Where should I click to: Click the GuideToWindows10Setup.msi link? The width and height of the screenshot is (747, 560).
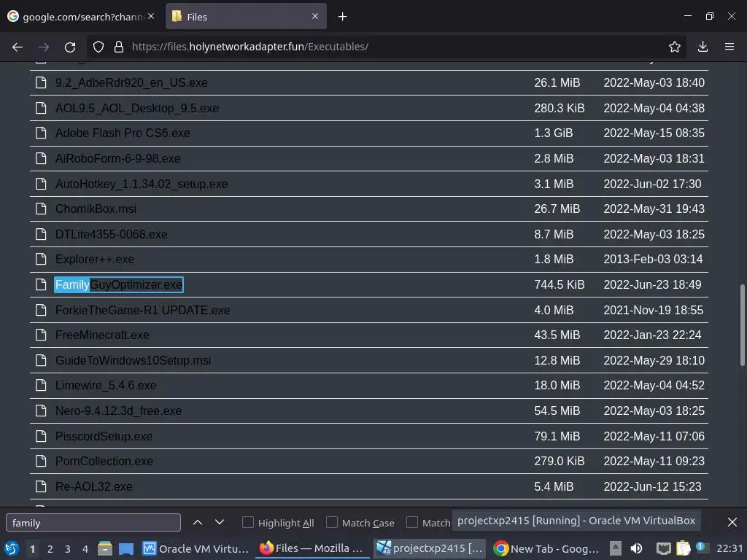[x=133, y=360]
